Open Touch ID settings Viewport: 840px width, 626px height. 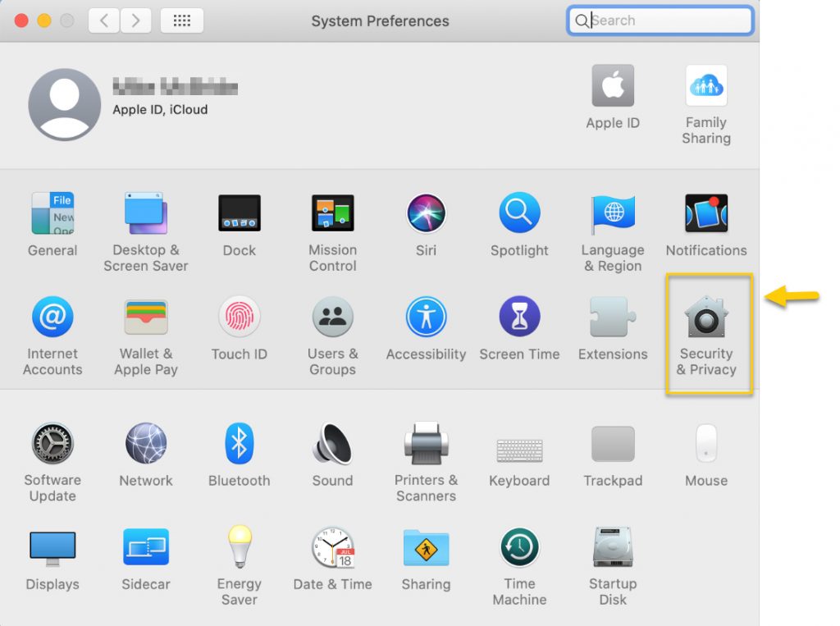click(239, 318)
